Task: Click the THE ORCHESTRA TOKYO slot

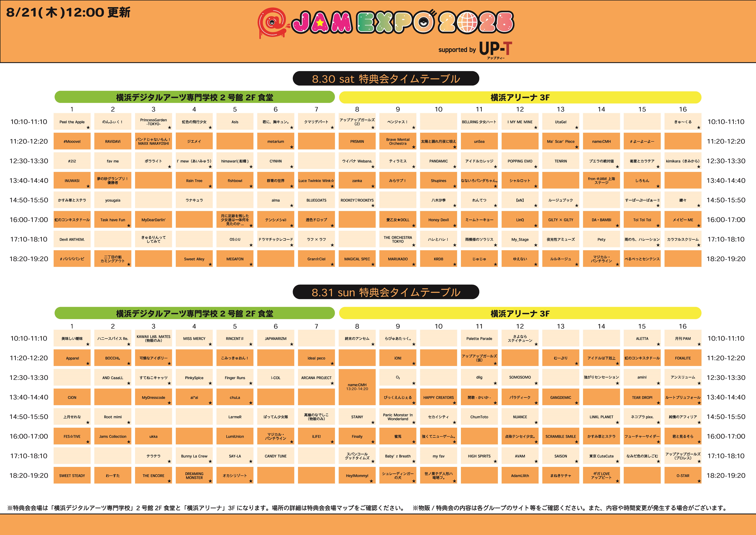Action: (398, 239)
